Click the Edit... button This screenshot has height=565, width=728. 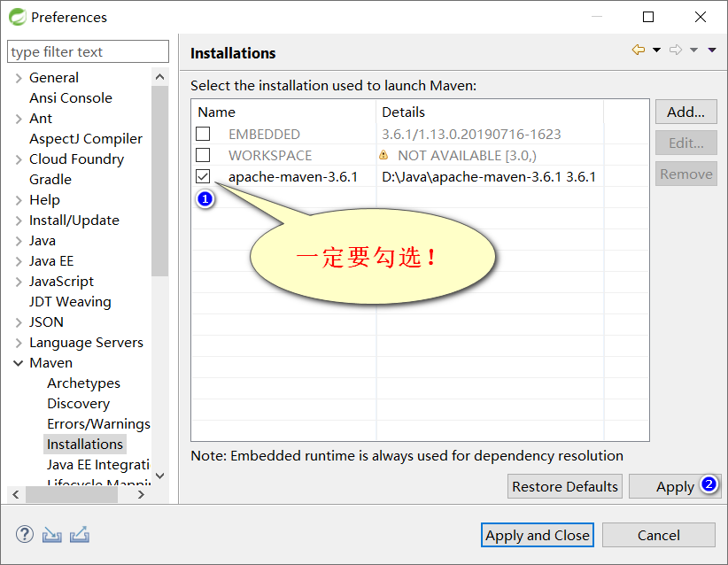(x=685, y=143)
